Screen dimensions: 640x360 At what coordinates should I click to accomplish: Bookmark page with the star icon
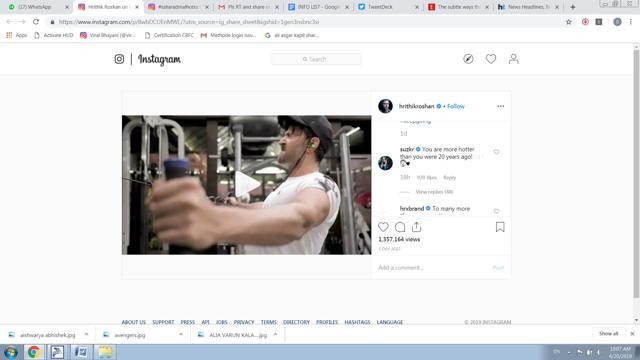point(569,22)
